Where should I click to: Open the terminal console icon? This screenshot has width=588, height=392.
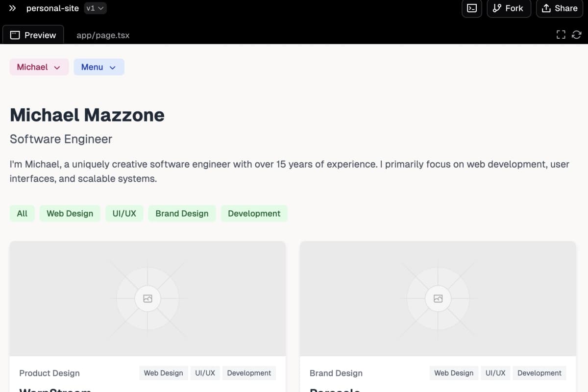(x=472, y=8)
